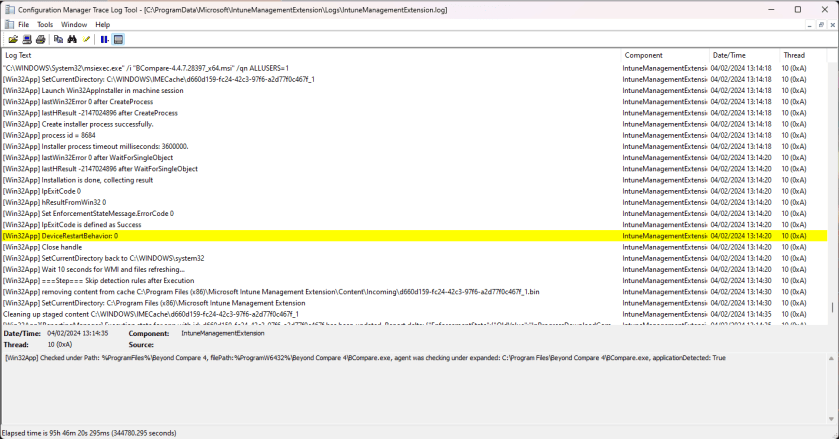
Task: Select 'SetCurrentDirectory: C:\Program Files (x86)' row
Action: point(415,303)
